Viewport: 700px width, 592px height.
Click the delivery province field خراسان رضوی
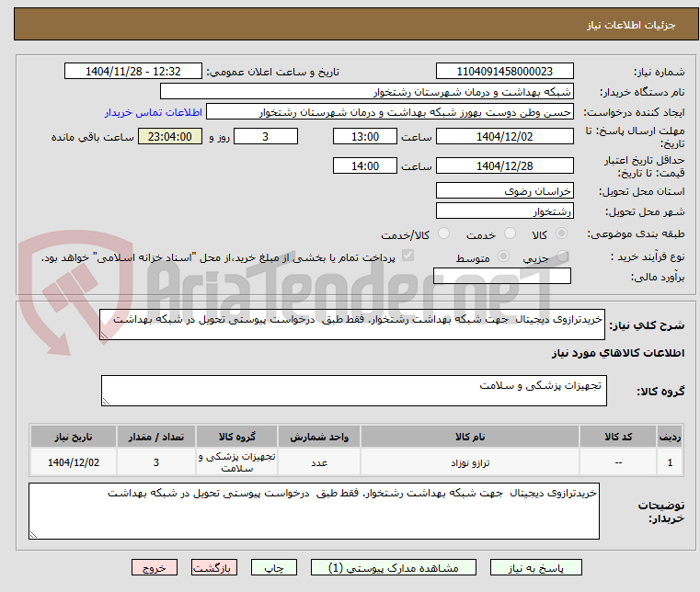[x=504, y=190]
